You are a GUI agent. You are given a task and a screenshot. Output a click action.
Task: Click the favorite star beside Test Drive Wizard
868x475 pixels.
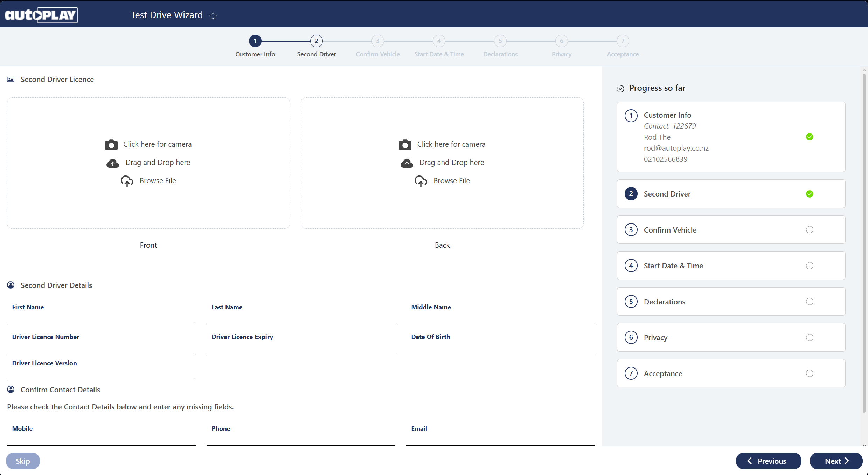tap(213, 16)
